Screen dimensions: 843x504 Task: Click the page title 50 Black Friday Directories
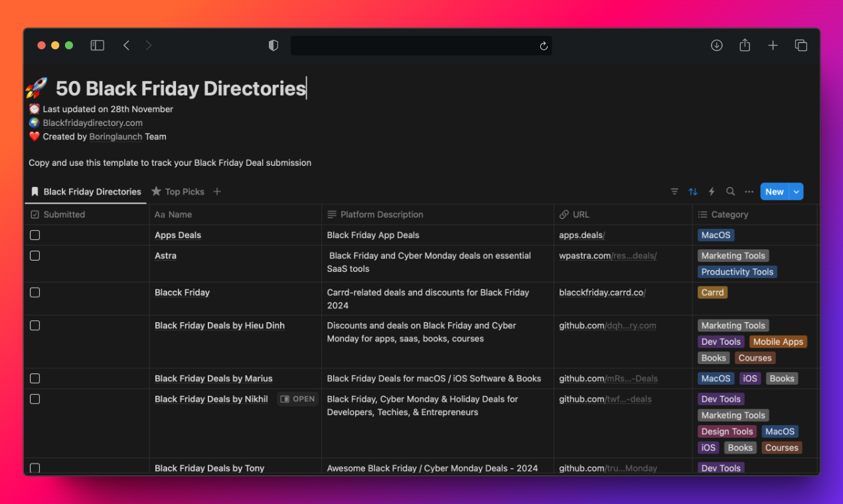[181, 88]
